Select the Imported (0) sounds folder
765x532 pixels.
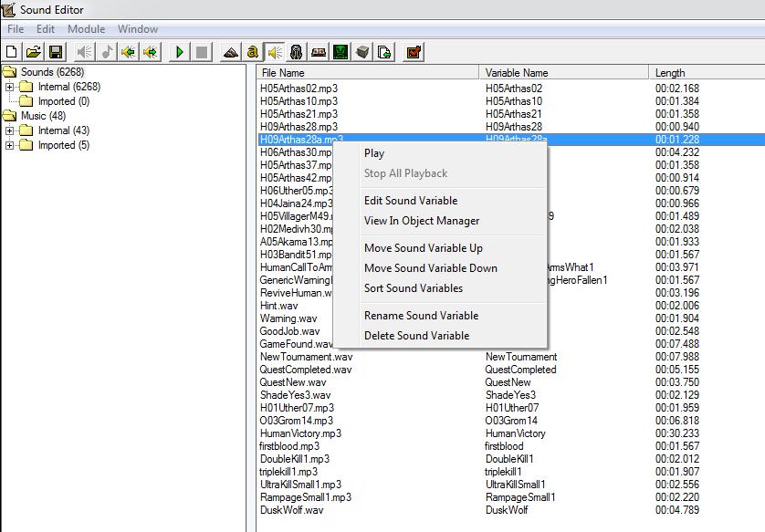(x=64, y=101)
